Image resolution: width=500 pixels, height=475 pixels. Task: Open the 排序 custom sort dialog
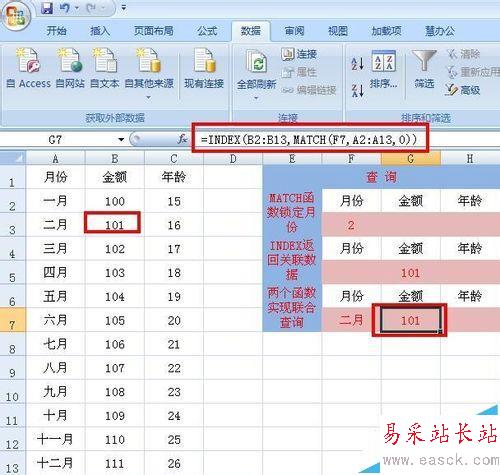383,69
